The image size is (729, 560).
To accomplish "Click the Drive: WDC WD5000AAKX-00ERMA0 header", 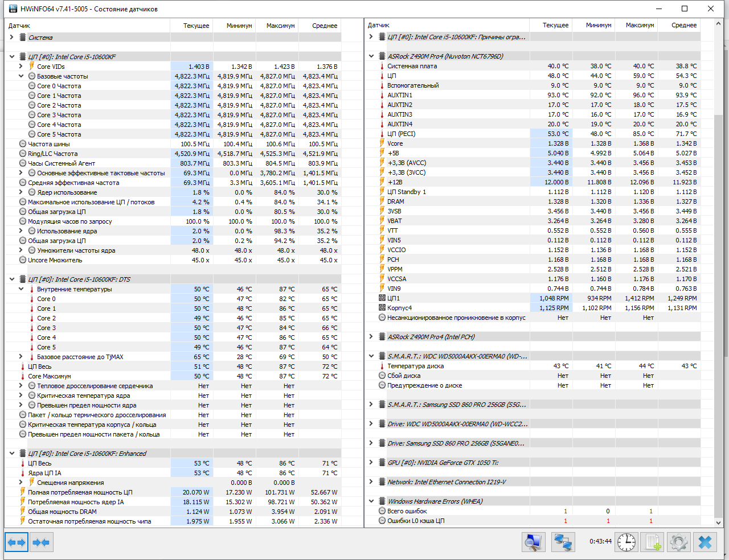I will [x=457, y=424].
